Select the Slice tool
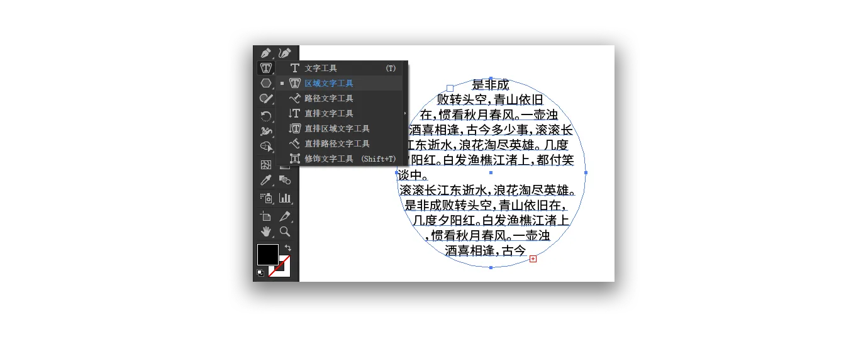The image size is (868, 339). point(285,216)
